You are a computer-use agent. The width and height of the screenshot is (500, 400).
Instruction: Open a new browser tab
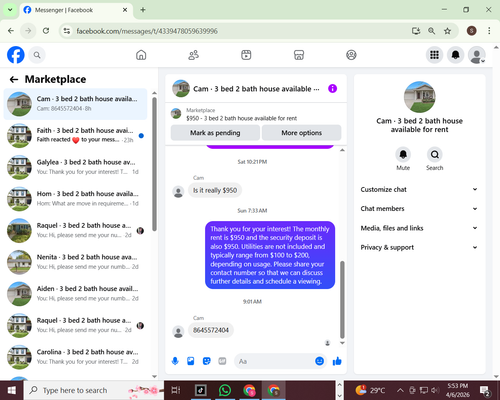point(143,10)
